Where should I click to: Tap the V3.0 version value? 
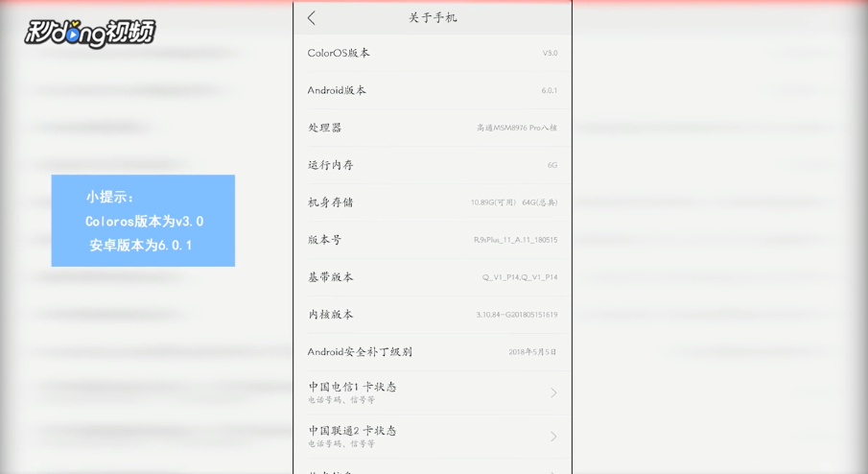[550, 53]
